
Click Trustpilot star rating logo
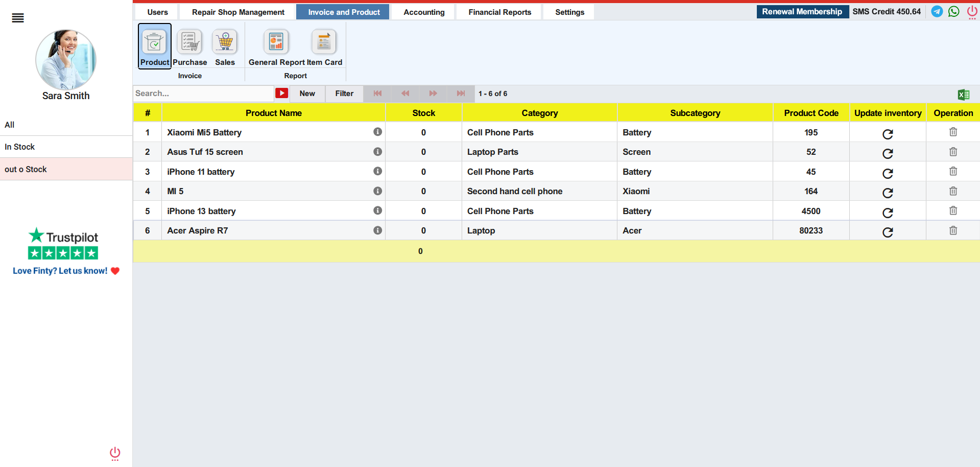[x=63, y=243]
